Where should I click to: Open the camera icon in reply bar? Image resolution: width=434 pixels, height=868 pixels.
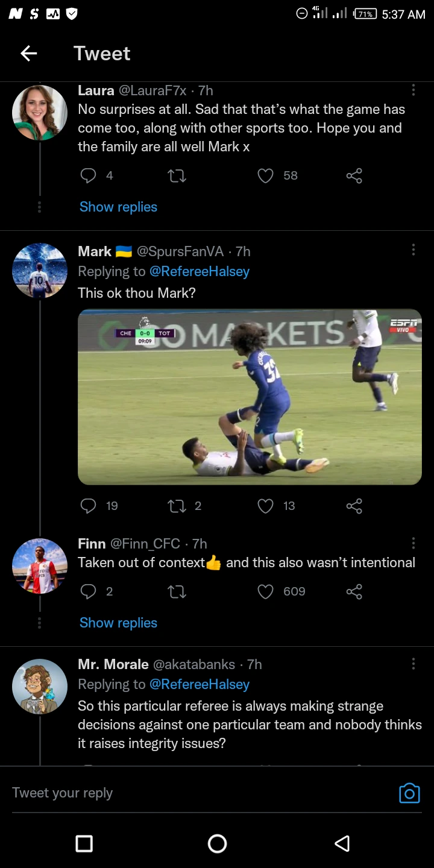pos(409,793)
